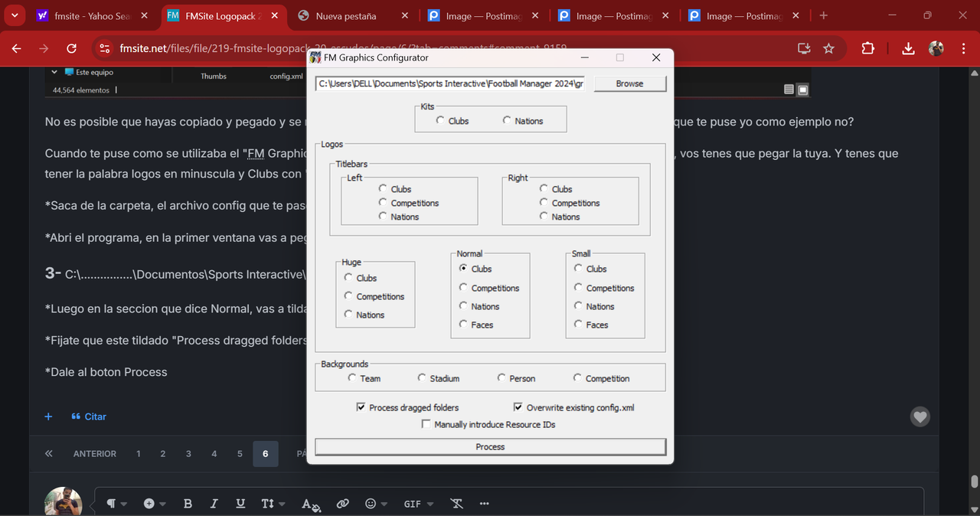Image resolution: width=980 pixels, height=516 pixels.
Task: Open the emoji dropdown in editor
Action: (x=375, y=504)
